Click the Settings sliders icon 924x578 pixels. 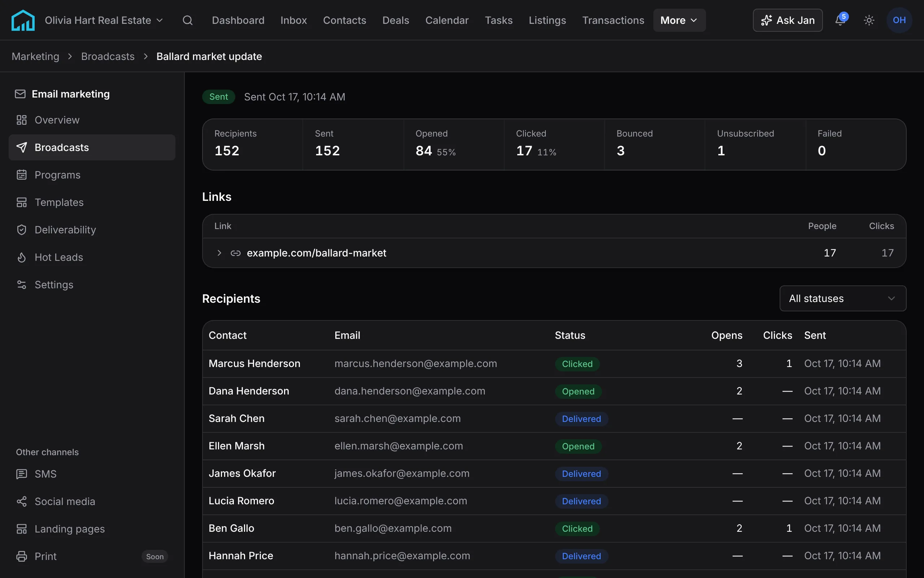(22, 285)
